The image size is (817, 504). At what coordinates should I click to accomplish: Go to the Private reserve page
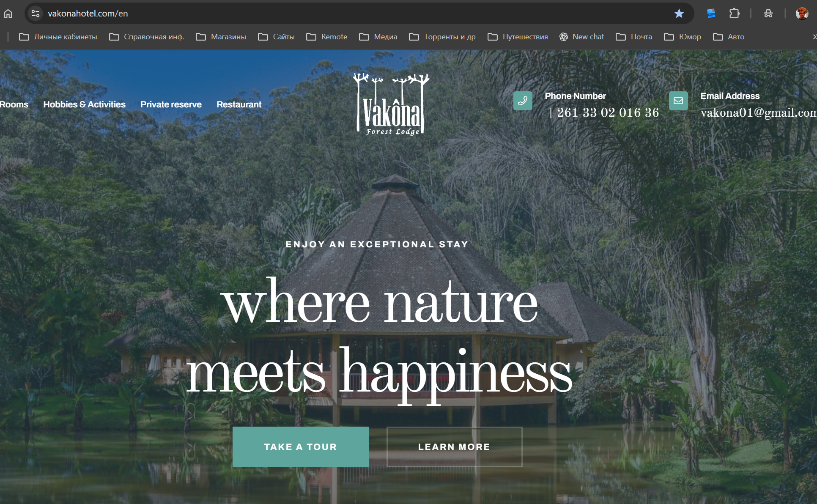171,104
